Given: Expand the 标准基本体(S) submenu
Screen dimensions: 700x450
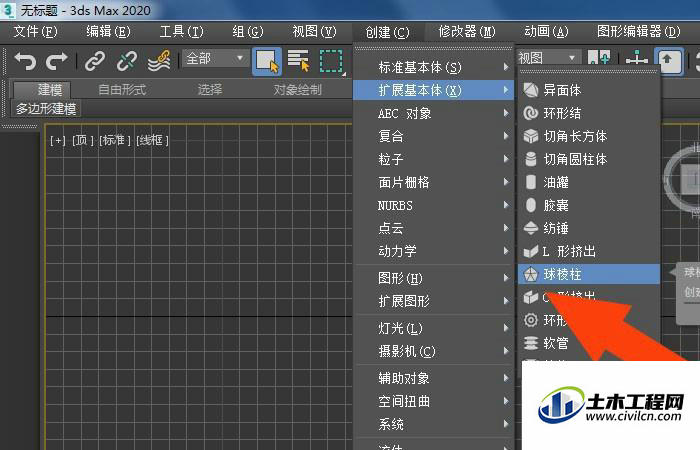Looking at the screenshot, I should pos(433,67).
